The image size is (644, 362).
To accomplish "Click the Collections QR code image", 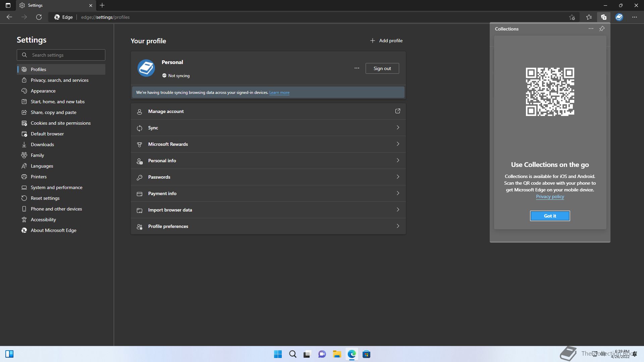I will pos(550,92).
